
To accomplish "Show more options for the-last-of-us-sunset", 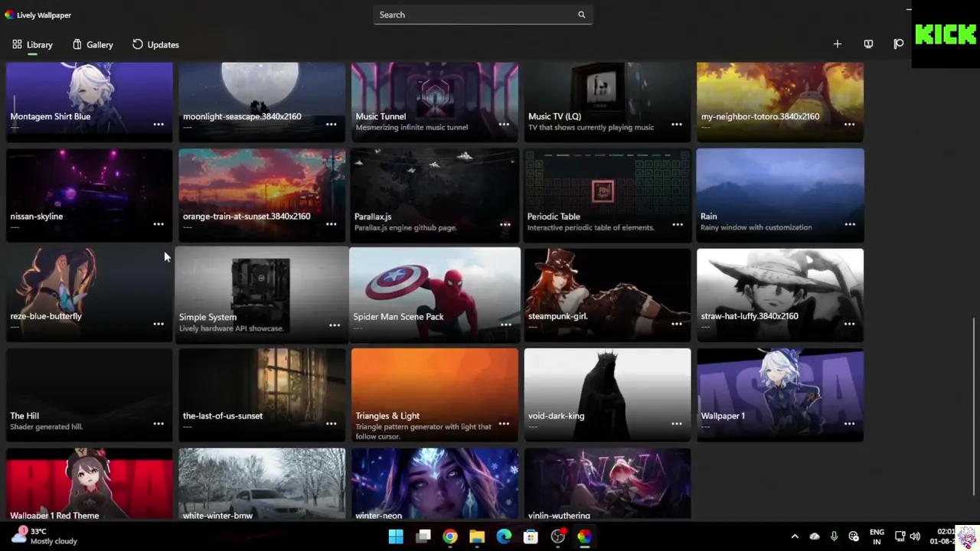I will (332, 423).
